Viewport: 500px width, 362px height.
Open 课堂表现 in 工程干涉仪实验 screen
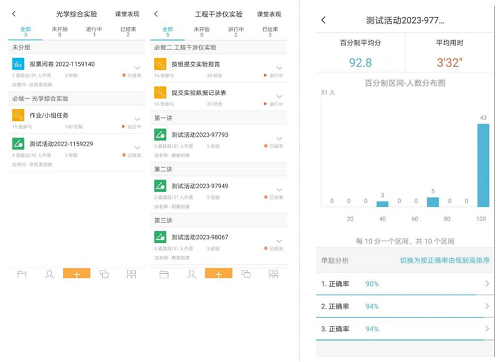[x=269, y=14]
